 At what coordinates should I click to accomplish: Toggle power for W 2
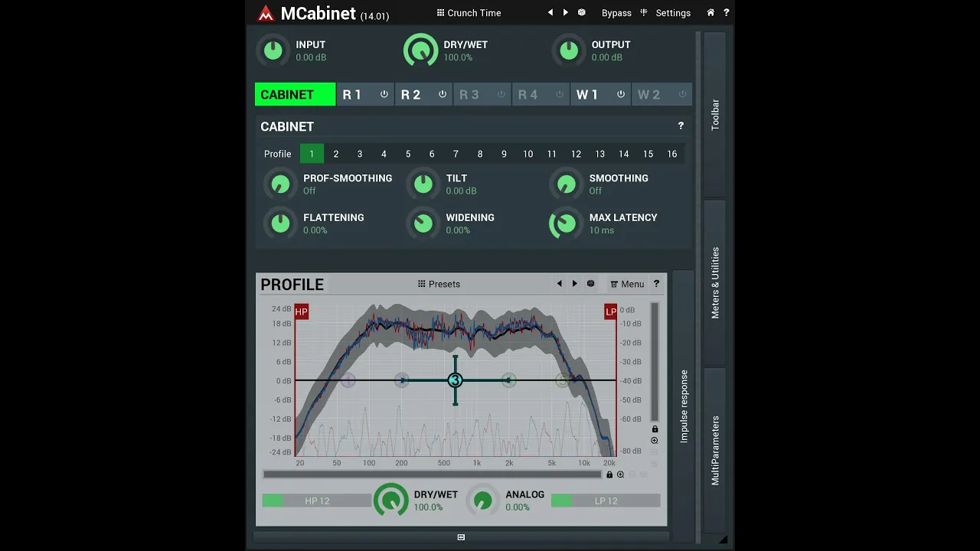[682, 94]
